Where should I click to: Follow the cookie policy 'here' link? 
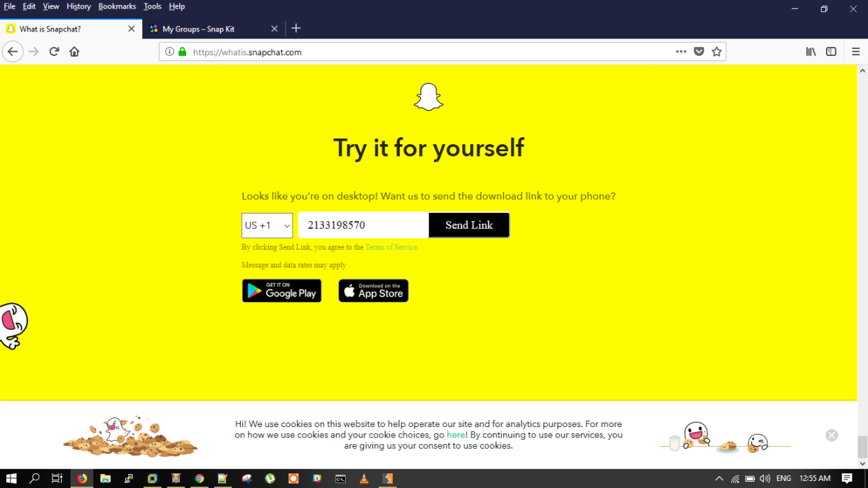[x=456, y=435]
